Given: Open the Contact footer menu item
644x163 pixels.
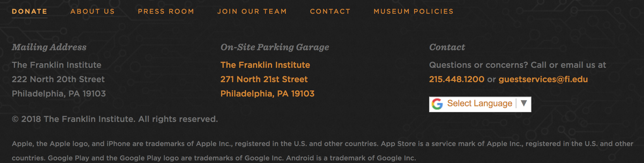Looking at the screenshot, I should (x=330, y=11).
